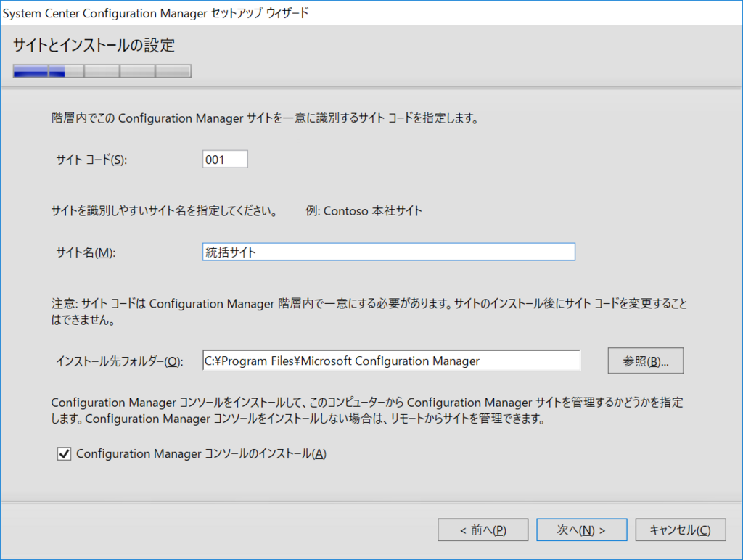Go back with < 前へ(P) button
The image size is (743, 560).
pos(483,530)
